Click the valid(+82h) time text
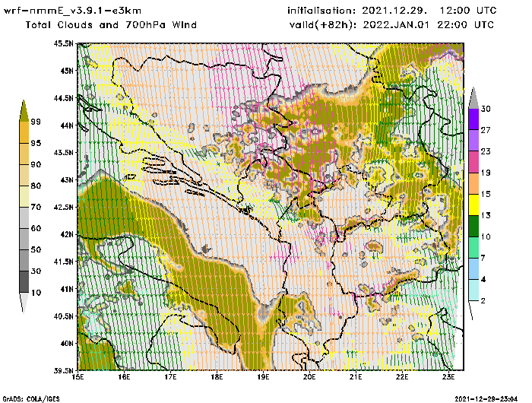The width and height of the screenshot is (532, 403). click(x=391, y=25)
